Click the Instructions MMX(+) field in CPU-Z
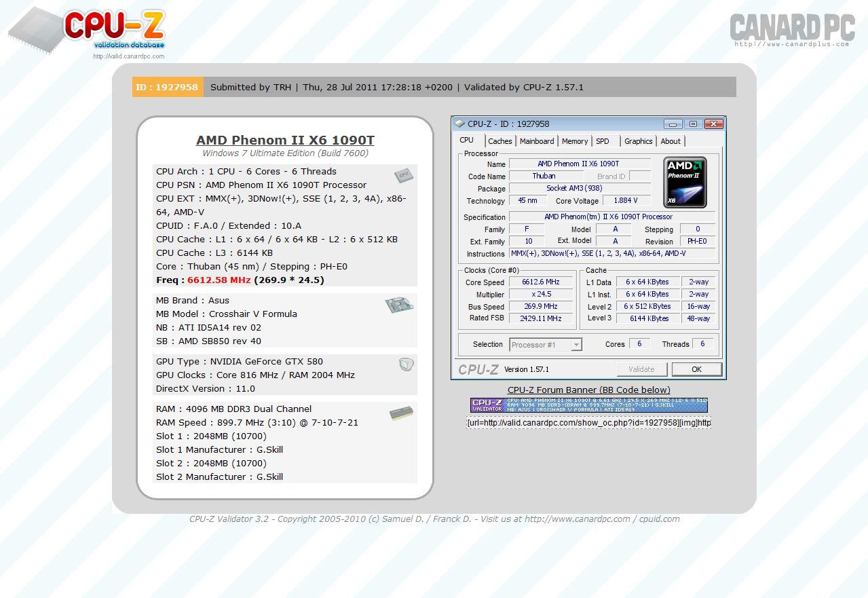The image size is (868, 598). 612,254
